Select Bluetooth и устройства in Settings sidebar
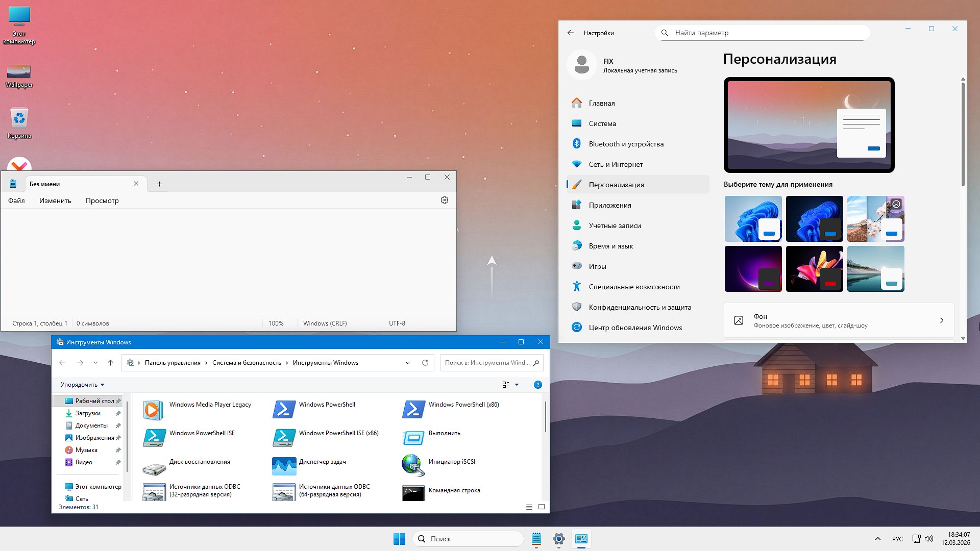Screen dimensions: 980x551 coord(626,143)
